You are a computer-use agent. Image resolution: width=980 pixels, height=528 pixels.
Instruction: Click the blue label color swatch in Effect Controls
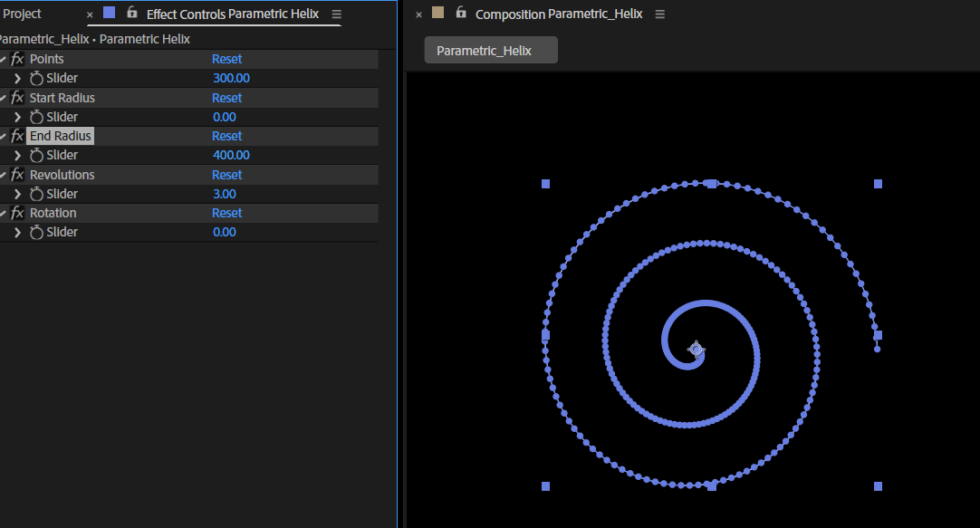coord(110,13)
